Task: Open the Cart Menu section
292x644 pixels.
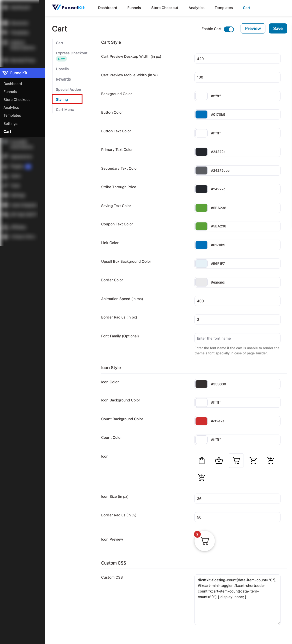Action: coord(65,110)
